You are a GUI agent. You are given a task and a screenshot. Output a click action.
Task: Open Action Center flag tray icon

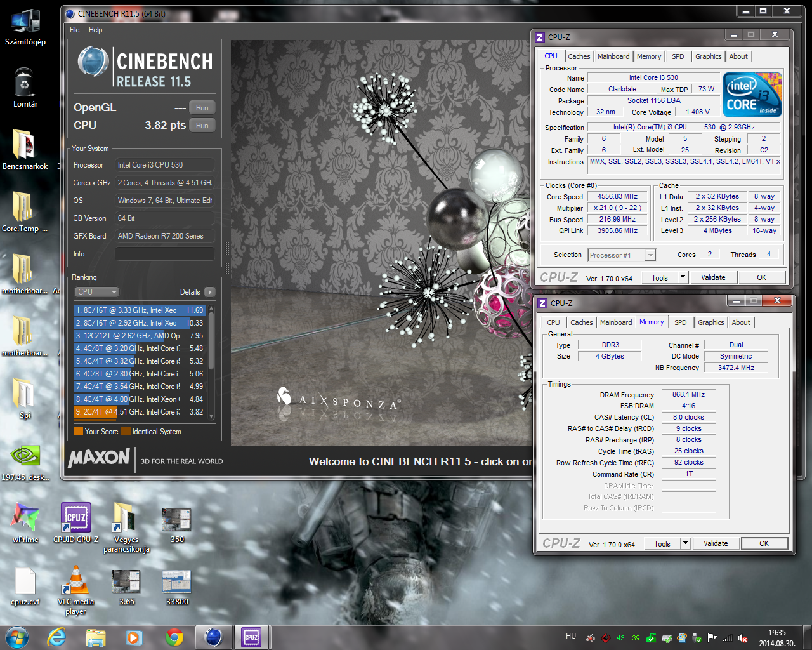(712, 639)
